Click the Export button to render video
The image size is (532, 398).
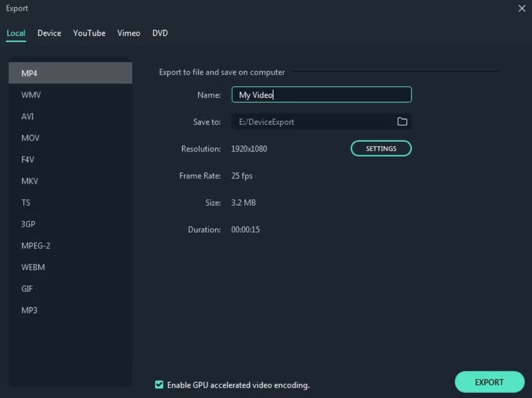point(489,382)
